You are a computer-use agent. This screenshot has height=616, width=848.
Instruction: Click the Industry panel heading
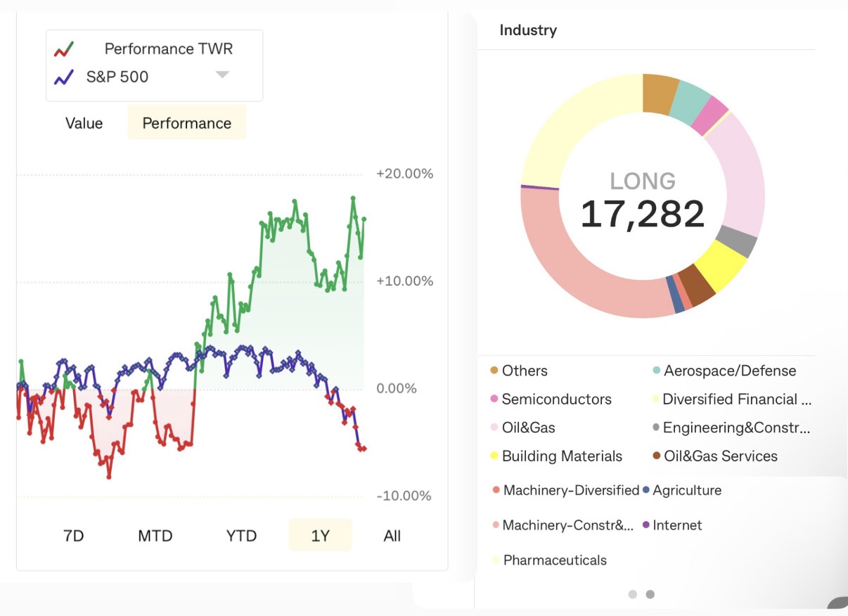(528, 30)
